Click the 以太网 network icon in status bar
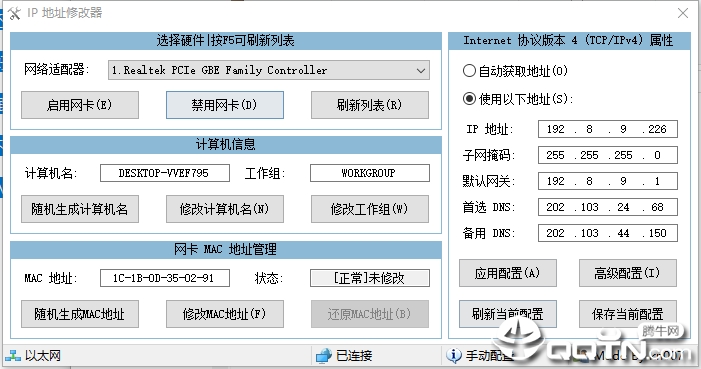Viewport: 701px width, 369px height. click(x=13, y=356)
